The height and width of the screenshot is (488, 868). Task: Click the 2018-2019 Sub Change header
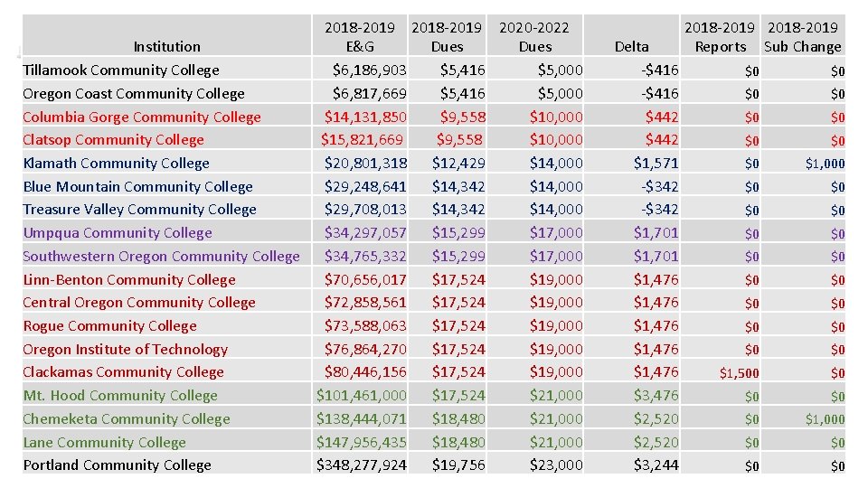(x=803, y=36)
